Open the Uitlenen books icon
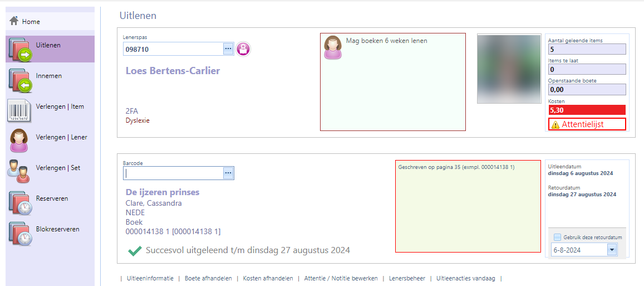This screenshot has width=644, height=286. point(20,49)
